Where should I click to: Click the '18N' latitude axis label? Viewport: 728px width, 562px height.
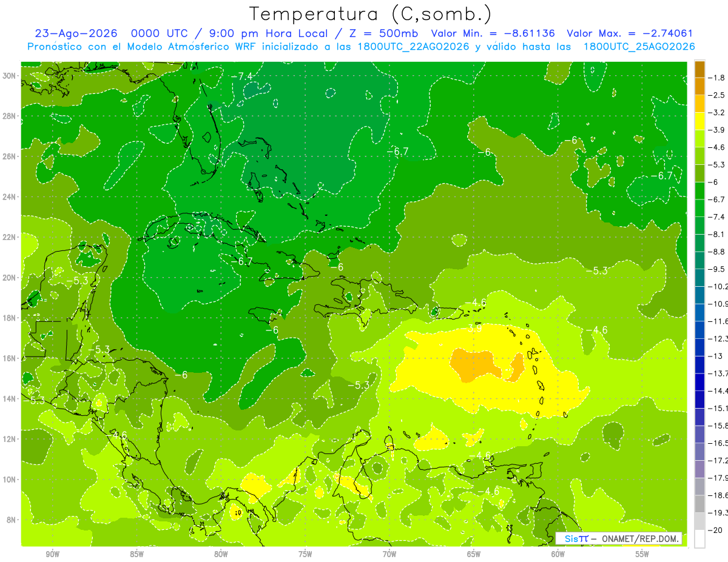click(9, 318)
